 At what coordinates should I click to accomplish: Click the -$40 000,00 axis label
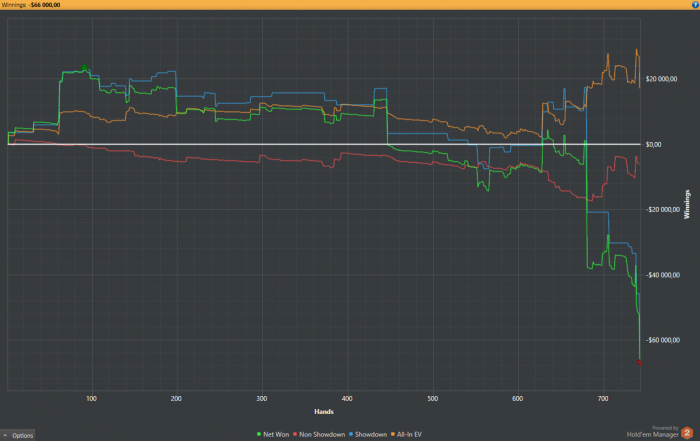coord(663,275)
